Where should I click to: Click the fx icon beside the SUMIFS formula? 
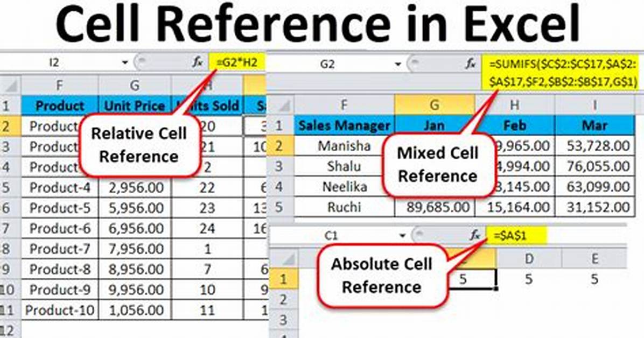471,64
